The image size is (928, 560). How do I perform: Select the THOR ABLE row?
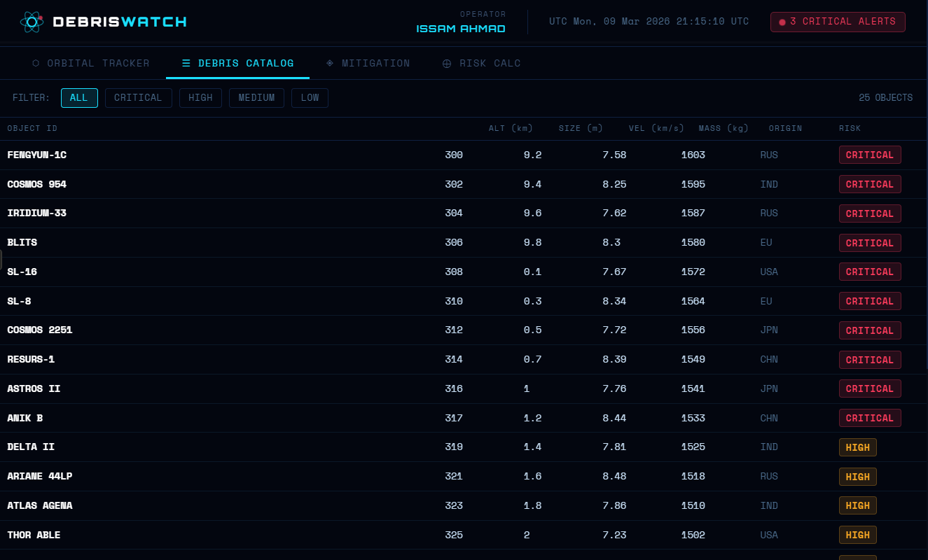tap(464, 535)
